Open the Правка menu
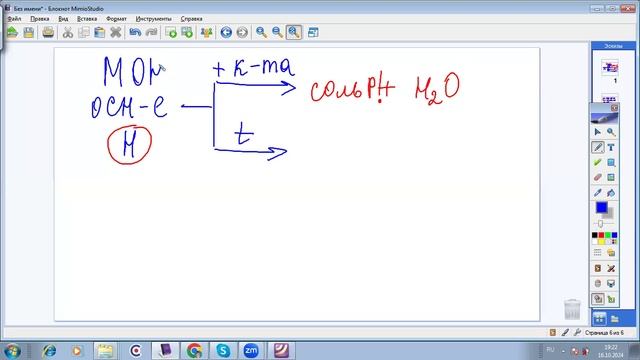The height and width of the screenshot is (360, 640). click(x=40, y=19)
